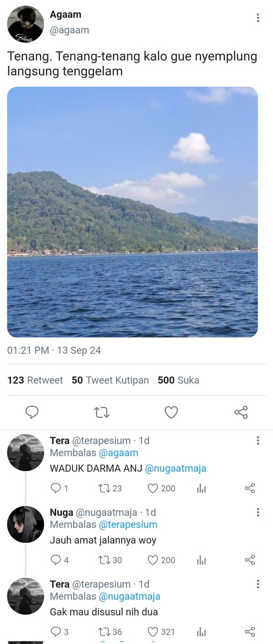The height and width of the screenshot is (644, 273).
Task: Share the main tweet using the share icon
Action: [241, 412]
